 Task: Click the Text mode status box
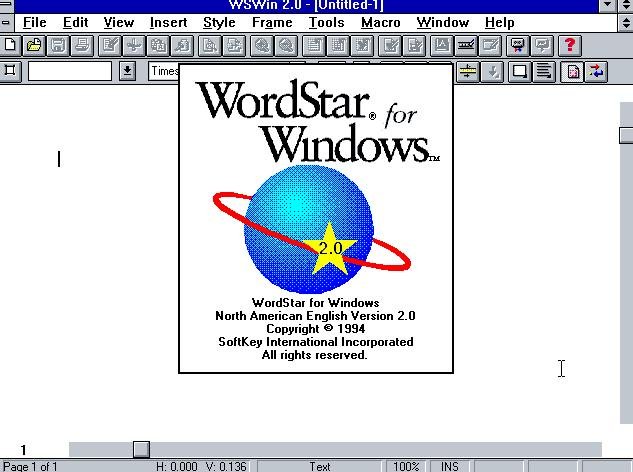(x=320, y=466)
